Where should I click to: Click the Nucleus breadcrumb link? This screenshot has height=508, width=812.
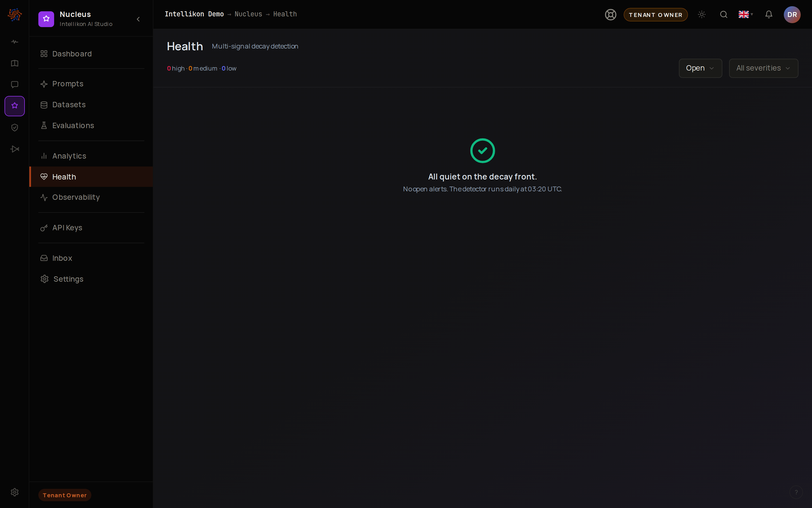[x=248, y=14]
